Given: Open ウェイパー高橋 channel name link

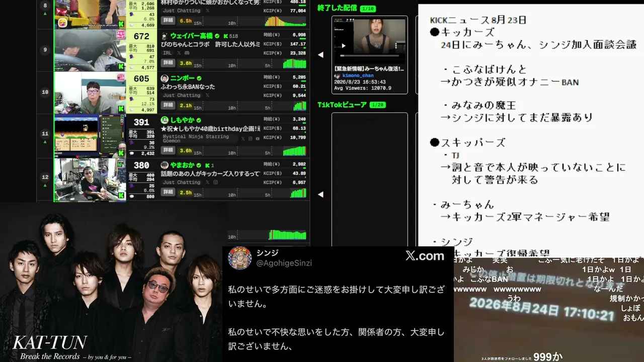Looking at the screenshot, I should pos(191,36).
